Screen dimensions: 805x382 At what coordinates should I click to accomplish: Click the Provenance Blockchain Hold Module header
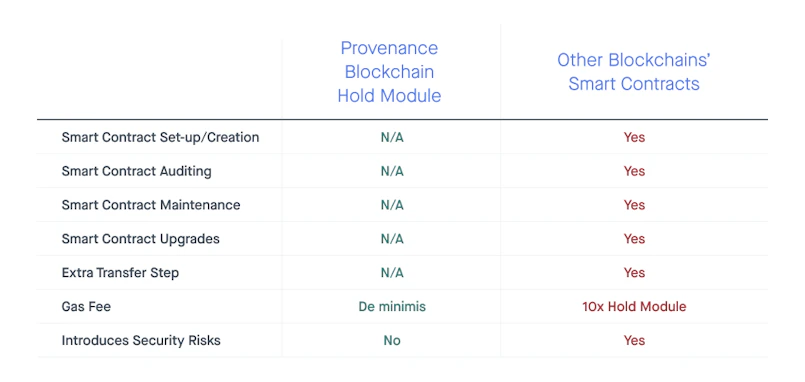pos(389,72)
